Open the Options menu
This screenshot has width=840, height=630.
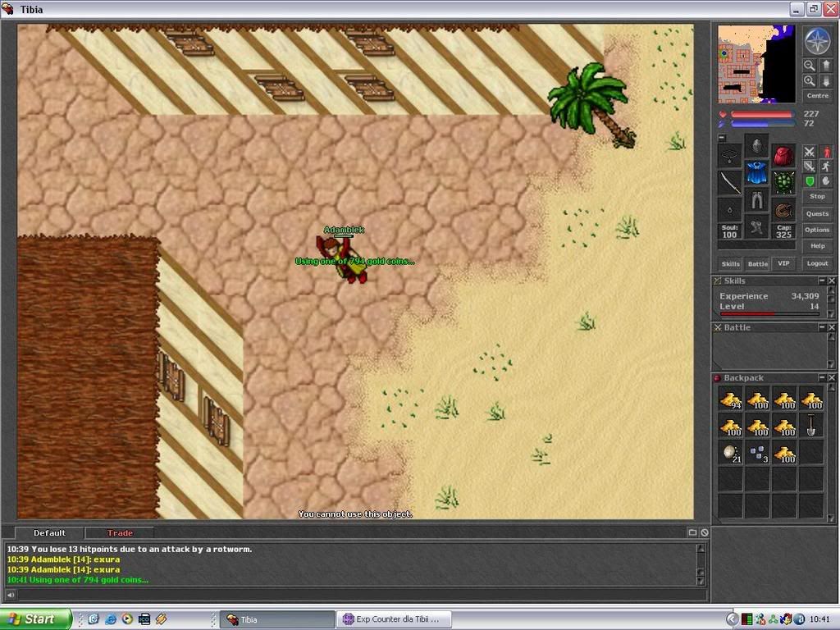pos(818,230)
